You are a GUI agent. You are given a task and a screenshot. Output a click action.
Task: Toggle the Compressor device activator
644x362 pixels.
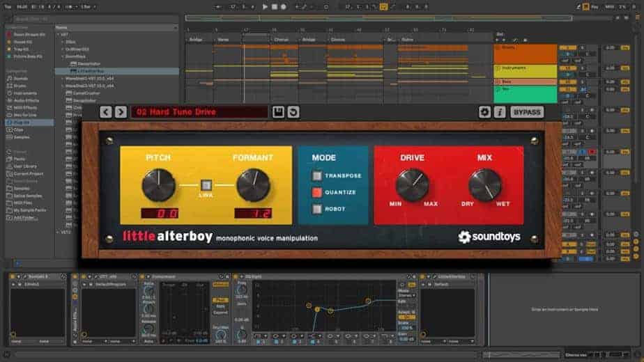pyautogui.click(x=142, y=277)
